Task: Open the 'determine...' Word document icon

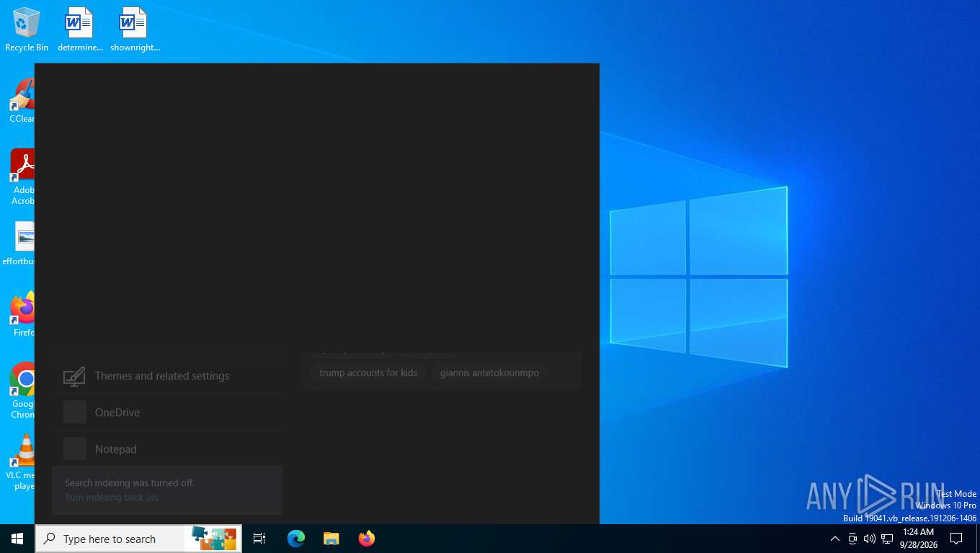Action: tap(80, 30)
